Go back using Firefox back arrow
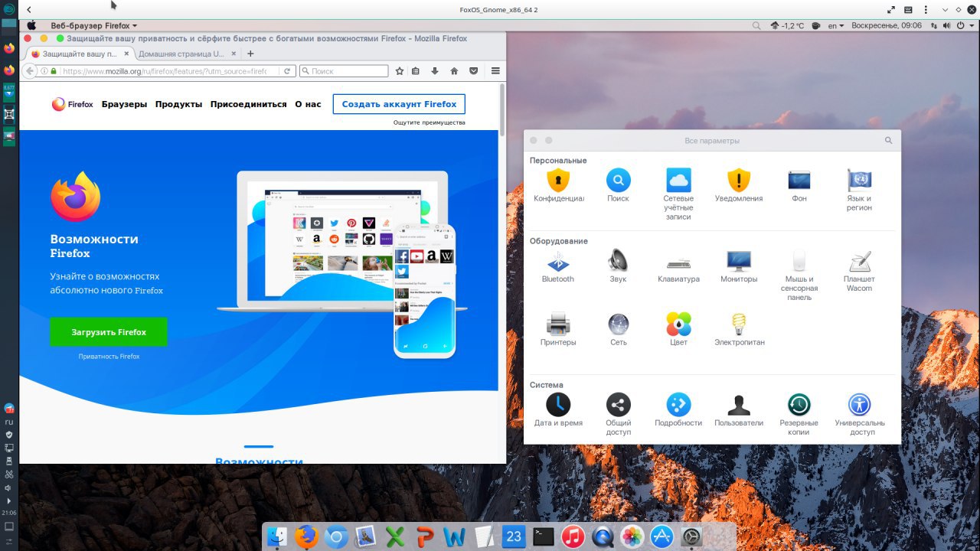The width and height of the screenshot is (980, 551). point(30,71)
